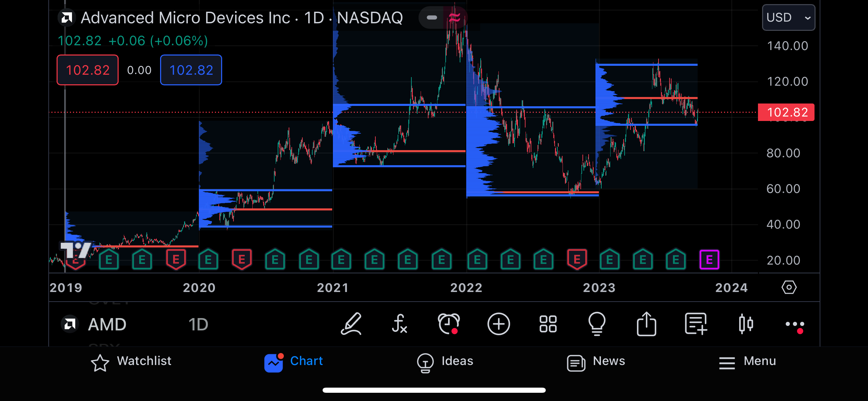
Task: Expand the USD currency dropdown
Action: (788, 17)
